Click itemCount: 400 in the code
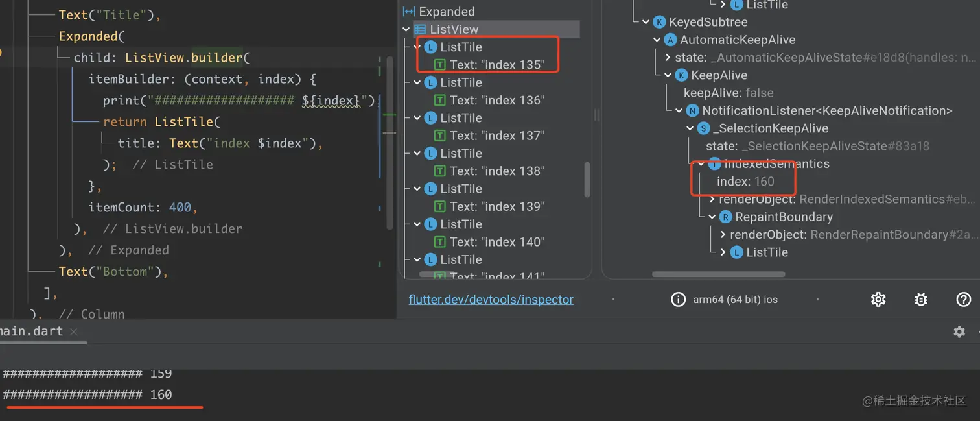Viewport: 980px width, 421px height. coord(143,208)
